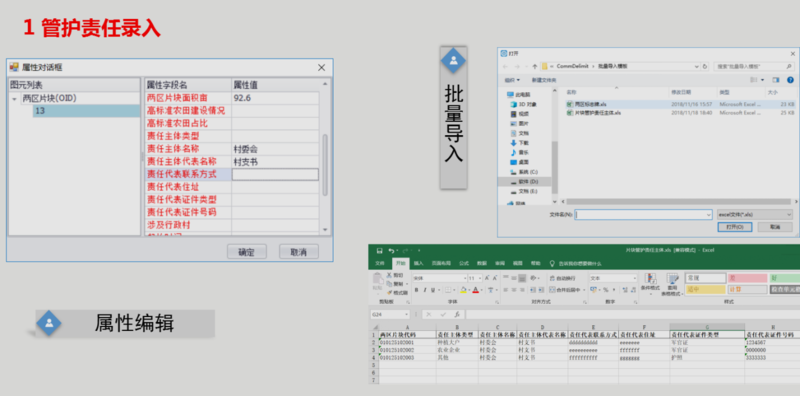The width and height of the screenshot is (800, 396).
Task: Switch to the 视图 ribbon tab
Action: pos(517,263)
